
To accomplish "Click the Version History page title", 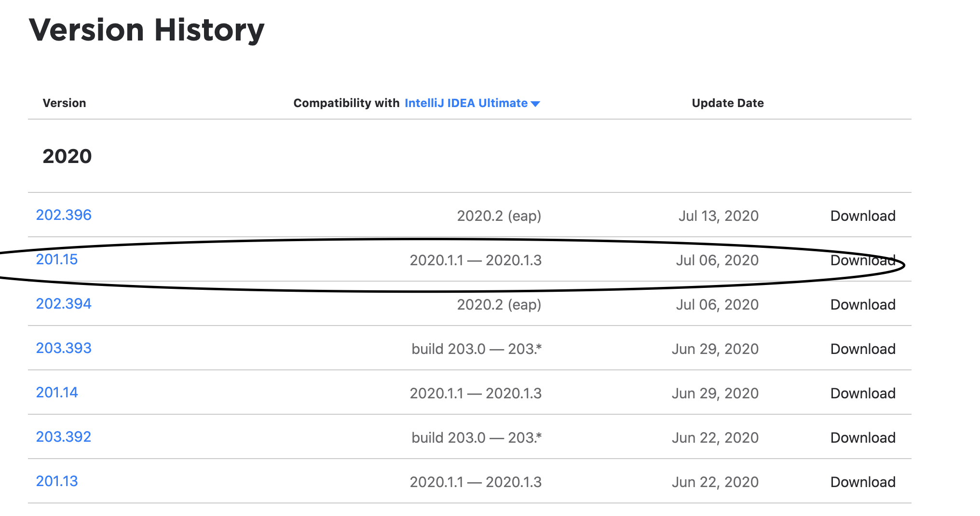I will click(146, 30).
